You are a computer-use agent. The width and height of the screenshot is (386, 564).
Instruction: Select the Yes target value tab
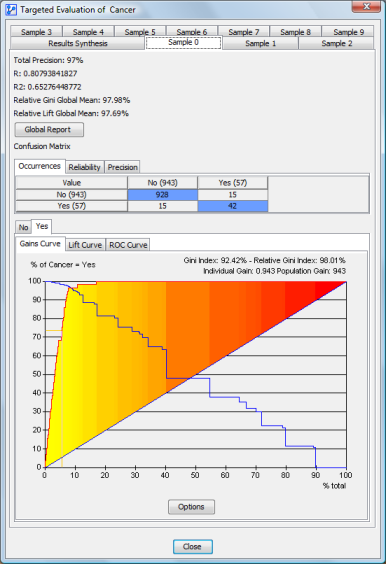pyautogui.click(x=42, y=226)
